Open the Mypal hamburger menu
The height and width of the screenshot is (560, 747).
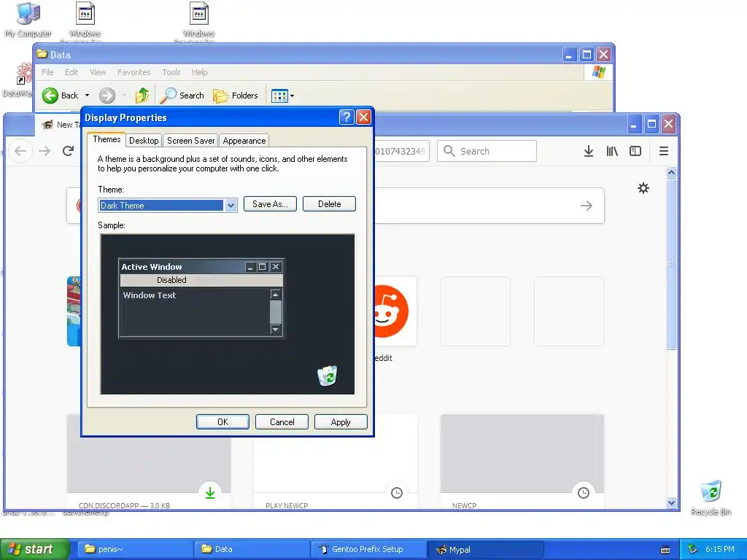point(664,151)
